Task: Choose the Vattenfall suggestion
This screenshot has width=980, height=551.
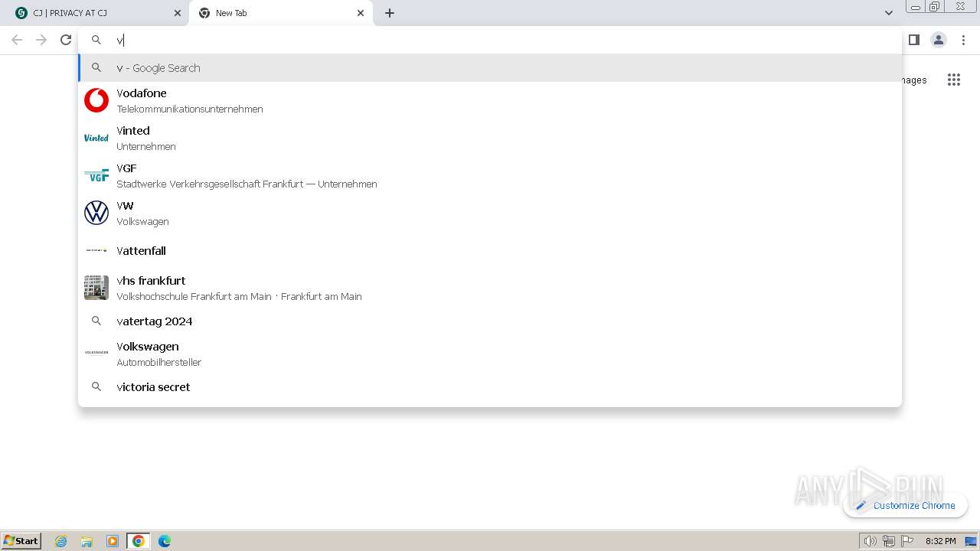Action: (x=490, y=250)
